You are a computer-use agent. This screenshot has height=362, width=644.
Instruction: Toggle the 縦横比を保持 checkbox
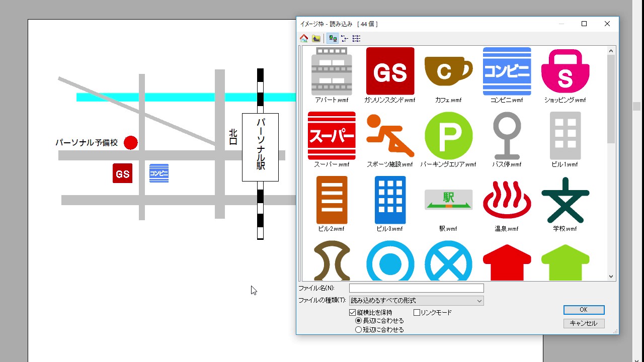click(x=352, y=313)
